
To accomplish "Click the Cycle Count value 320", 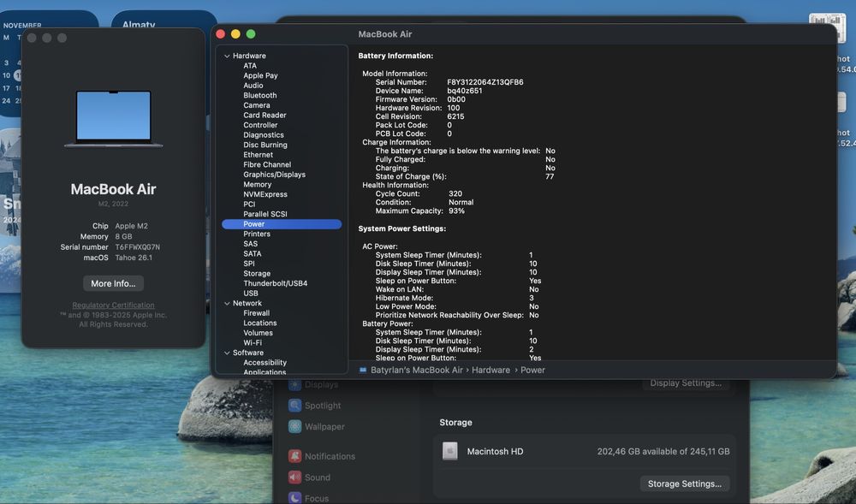I will 455,193.
